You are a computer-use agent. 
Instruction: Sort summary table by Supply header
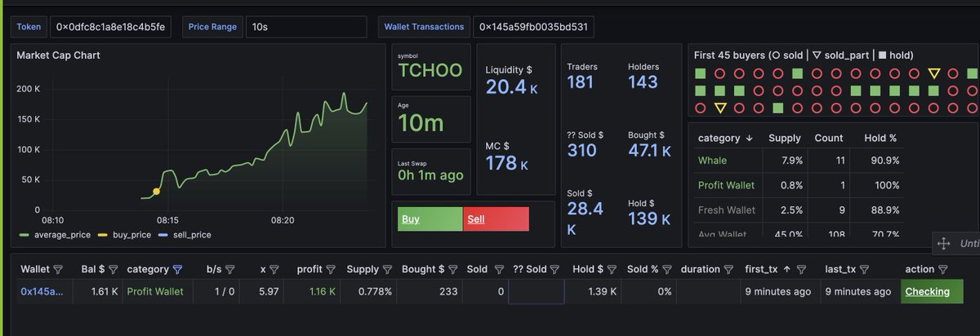tap(786, 139)
